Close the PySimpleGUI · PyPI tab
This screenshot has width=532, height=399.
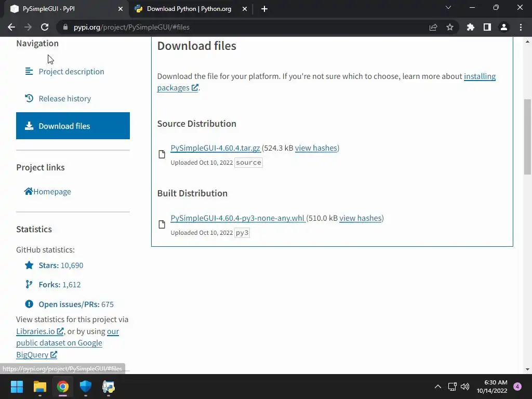120,9
